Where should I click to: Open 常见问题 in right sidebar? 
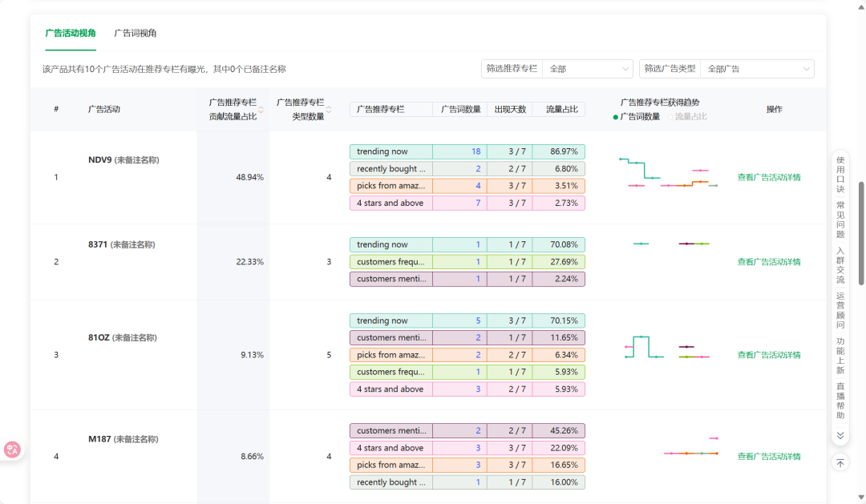[x=840, y=220]
